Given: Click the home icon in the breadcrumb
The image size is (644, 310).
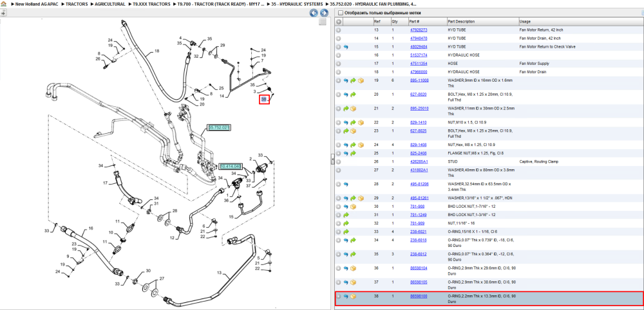Looking at the screenshot, I should tap(4, 4).
